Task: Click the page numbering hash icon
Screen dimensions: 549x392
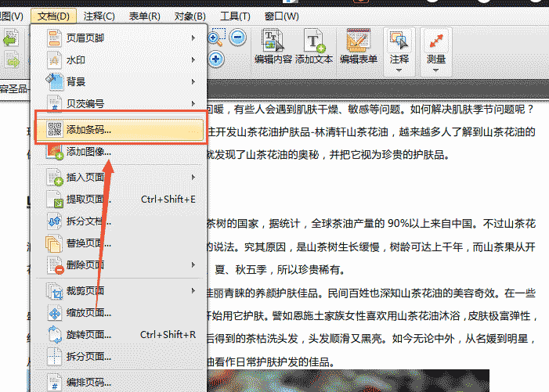Action: pos(54,382)
